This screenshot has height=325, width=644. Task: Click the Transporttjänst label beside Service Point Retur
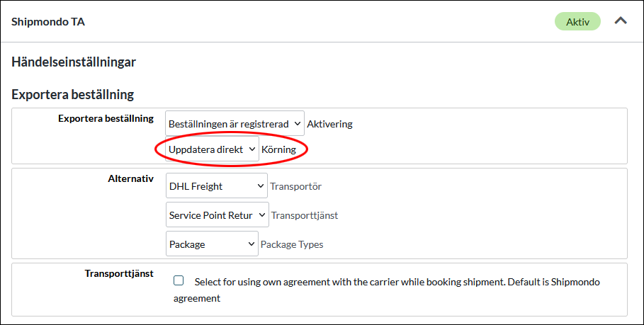click(x=305, y=215)
